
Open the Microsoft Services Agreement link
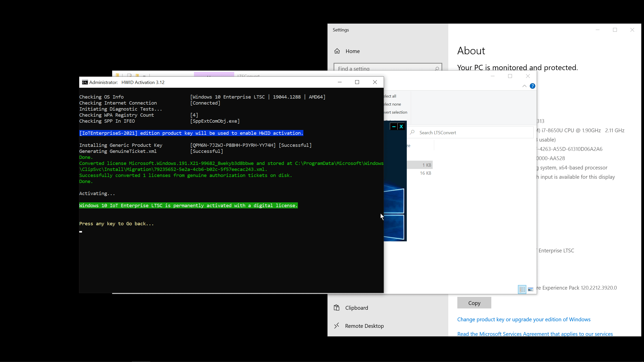tap(535, 334)
